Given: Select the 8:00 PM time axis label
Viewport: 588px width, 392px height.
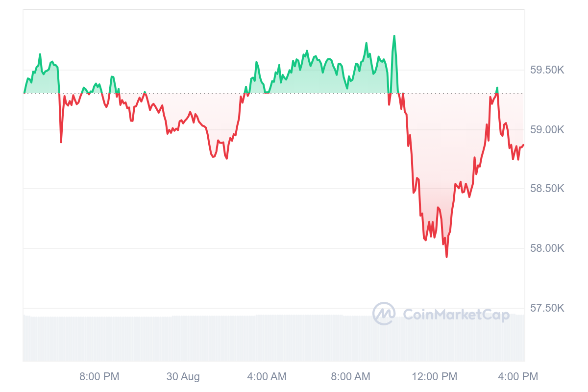Looking at the screenshot, I should coord(99,376).
